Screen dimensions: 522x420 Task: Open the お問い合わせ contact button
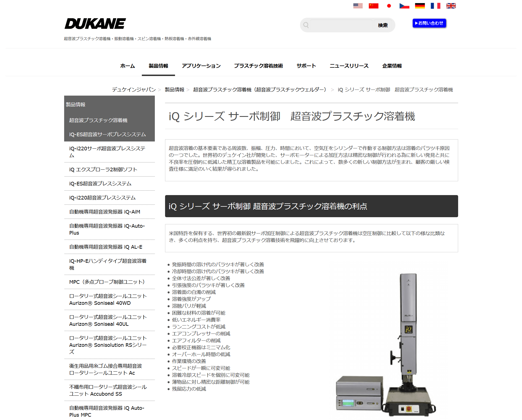point(429,23)
